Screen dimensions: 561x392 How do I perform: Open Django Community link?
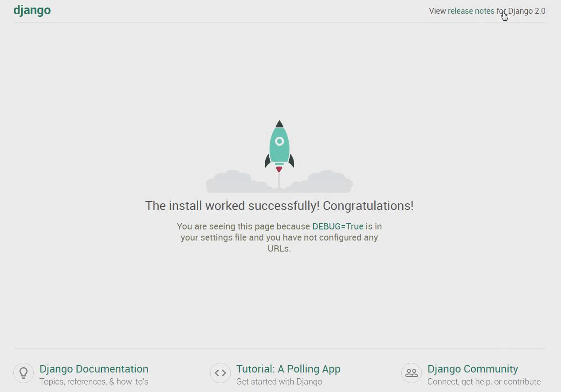473,369
